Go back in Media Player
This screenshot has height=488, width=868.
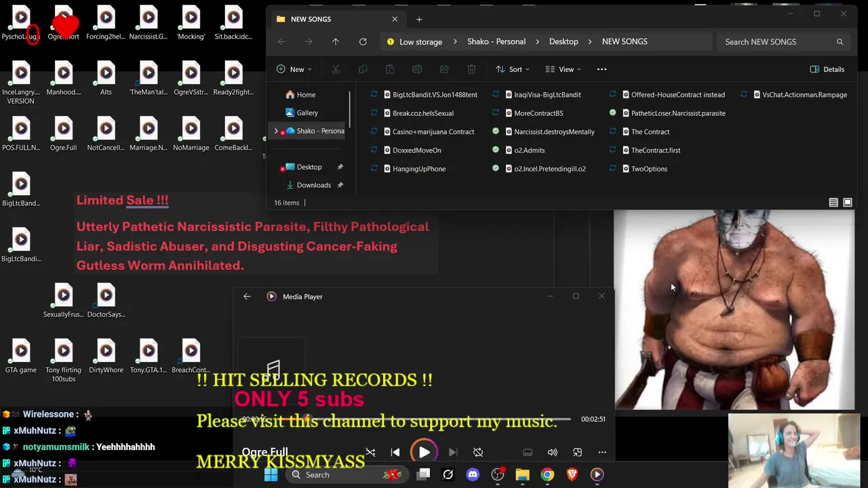[247, 296]
